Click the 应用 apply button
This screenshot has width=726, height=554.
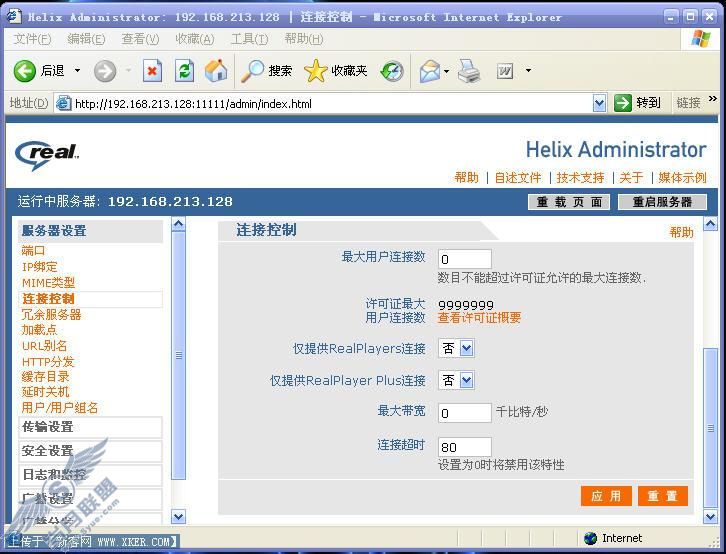point(606,496)
